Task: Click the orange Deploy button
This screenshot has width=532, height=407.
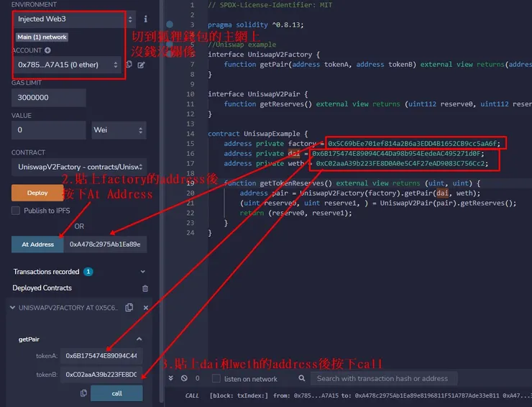Action: (37, 193)
